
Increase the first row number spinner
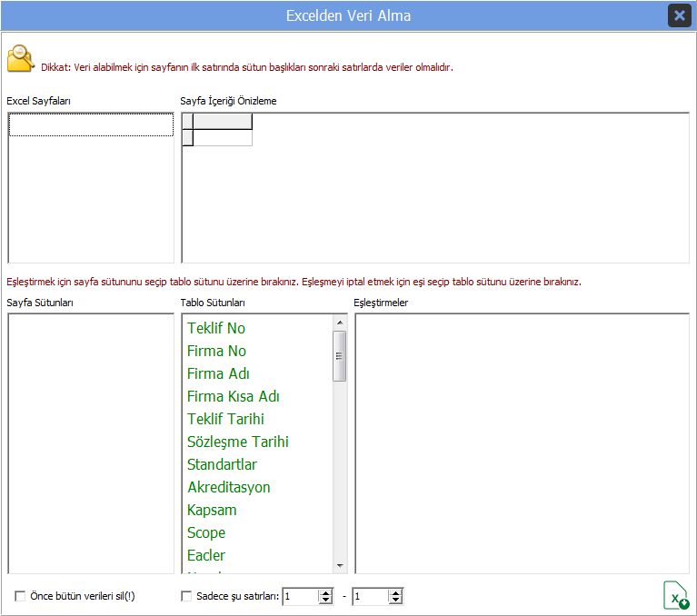pyautogui.click(x=326, y=593)
